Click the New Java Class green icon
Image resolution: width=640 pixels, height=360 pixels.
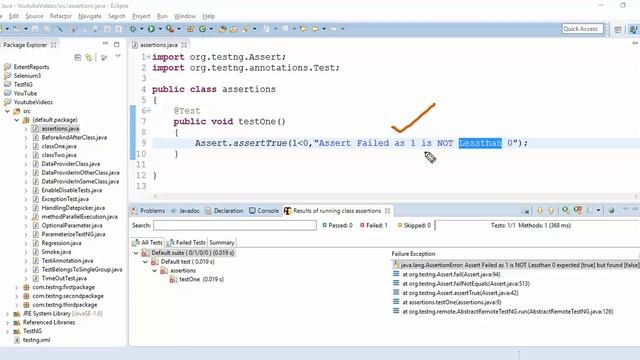202,29
